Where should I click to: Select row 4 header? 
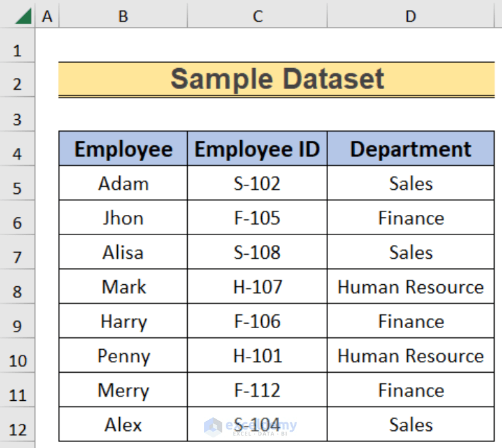point(17,149)
